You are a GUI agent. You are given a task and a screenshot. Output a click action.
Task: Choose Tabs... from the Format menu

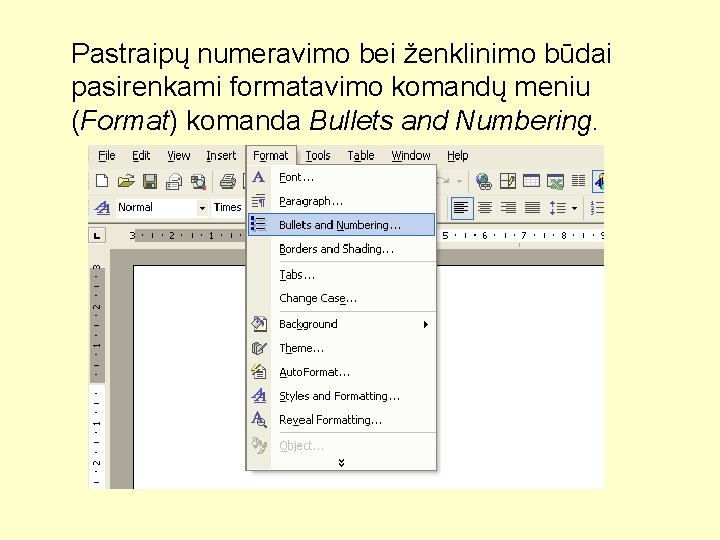[x=341, y=275]
